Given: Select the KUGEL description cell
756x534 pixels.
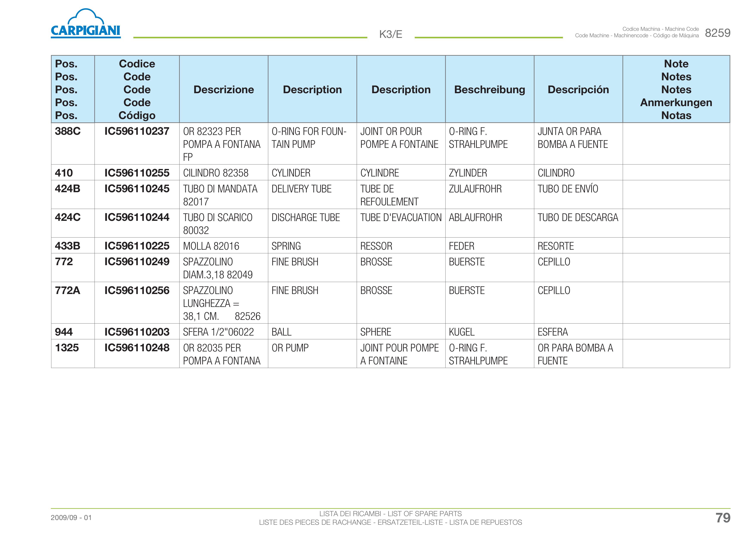Looking at the screenshot, I should click(x=490, y=332).
